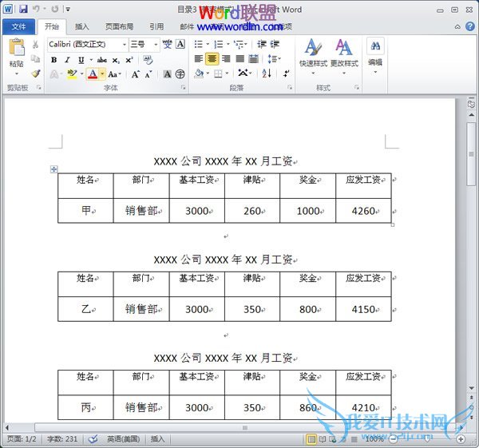
Task: Click the Copy icon in the clipboard group
Action: [35, 58]
